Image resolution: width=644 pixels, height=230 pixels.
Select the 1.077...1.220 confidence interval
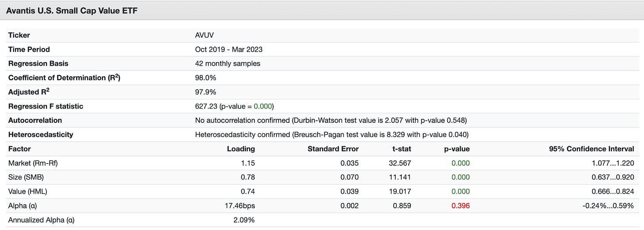pos(612,163)
